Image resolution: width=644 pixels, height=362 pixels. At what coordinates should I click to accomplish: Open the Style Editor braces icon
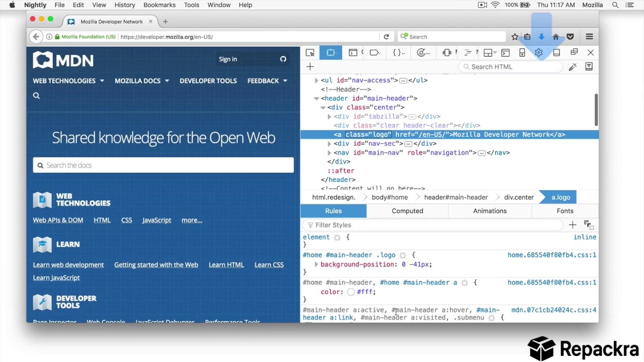[398, 53]
